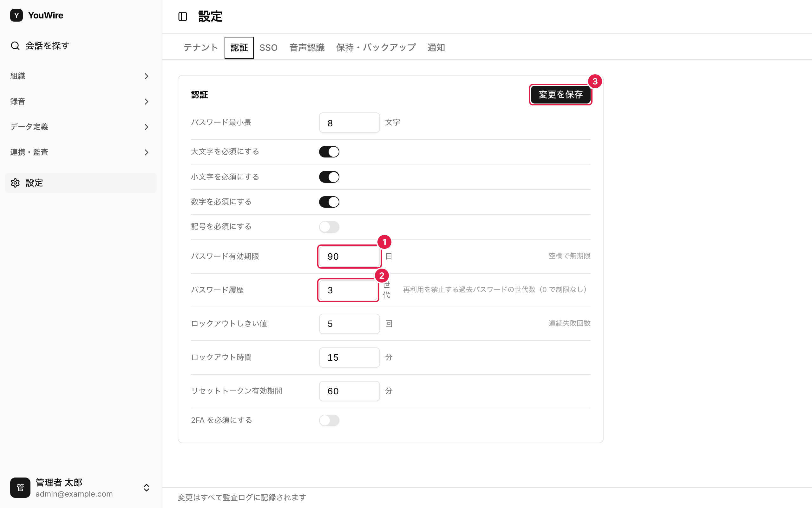Open the 通知 tab
Viewport: 812px width, 508px height.
tap(436, 48)
